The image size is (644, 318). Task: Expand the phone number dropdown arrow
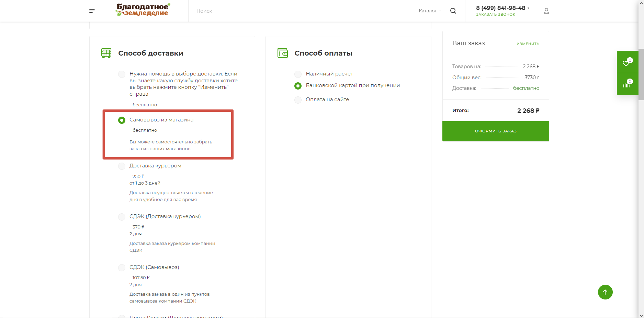[528, 8]
